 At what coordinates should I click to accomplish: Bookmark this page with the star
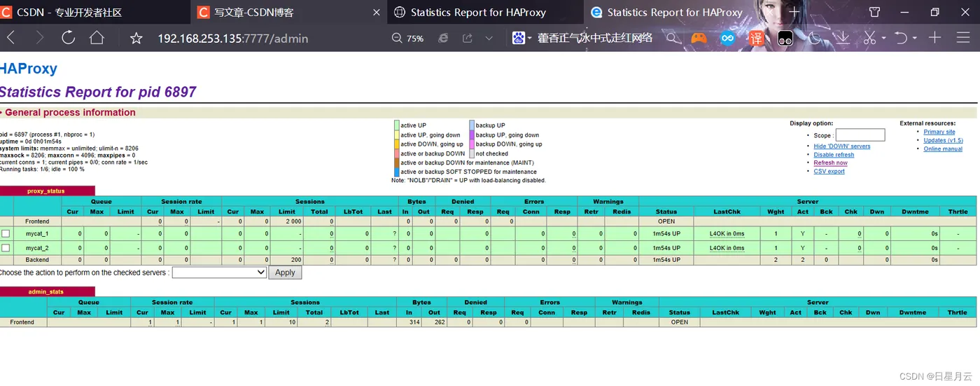[x=136, y=39]
